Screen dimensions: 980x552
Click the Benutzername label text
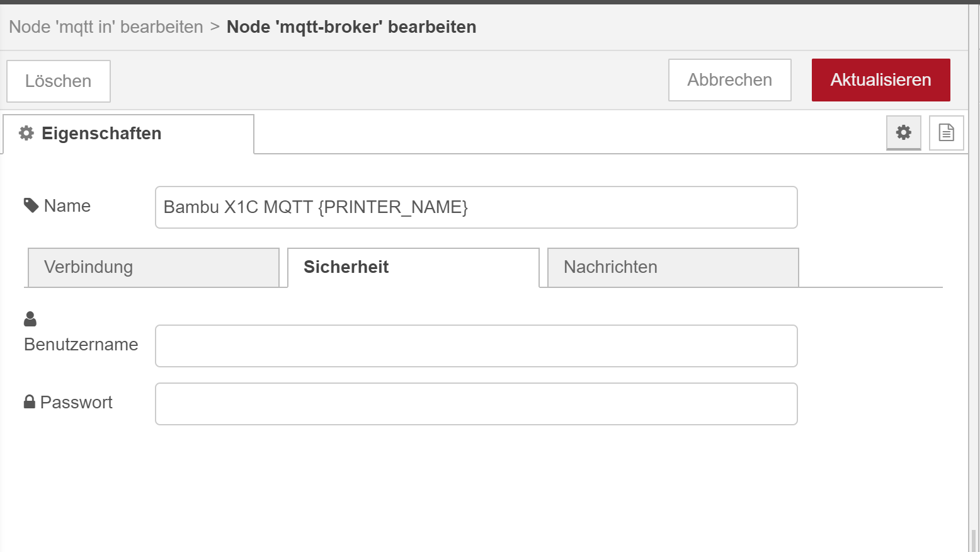[81, 345]
